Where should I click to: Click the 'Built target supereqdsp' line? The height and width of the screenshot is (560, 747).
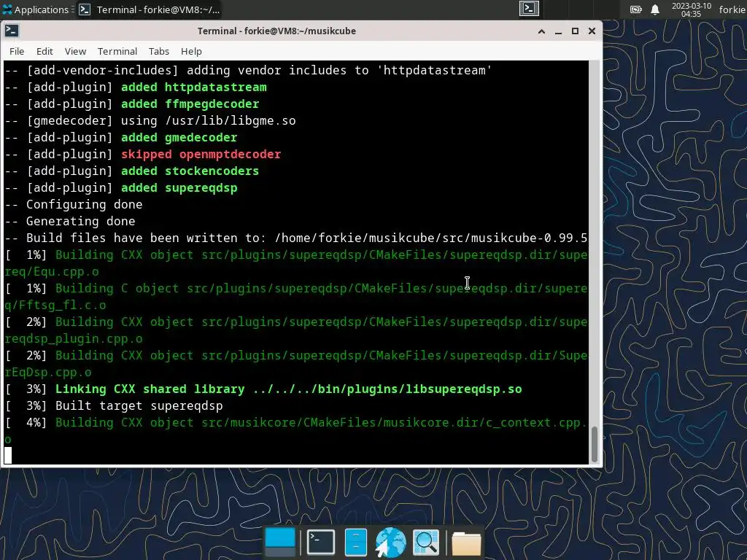114,405
